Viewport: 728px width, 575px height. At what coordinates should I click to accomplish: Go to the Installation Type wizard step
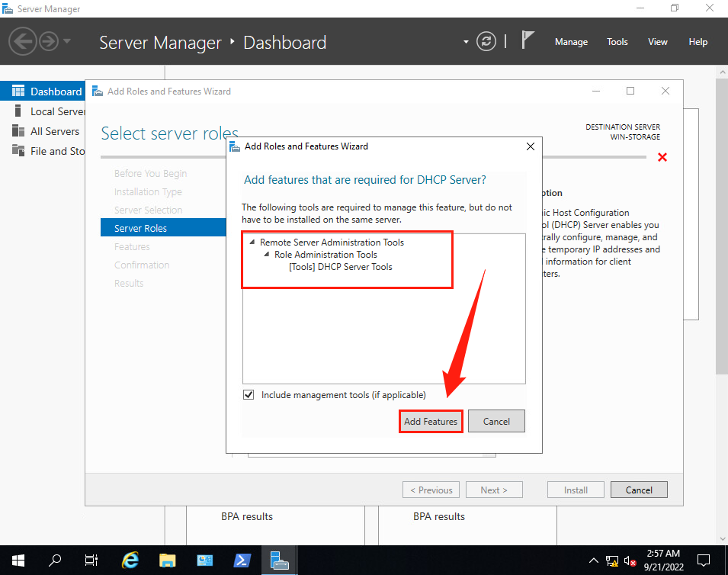pyautogui.click(x=148, y=192)
